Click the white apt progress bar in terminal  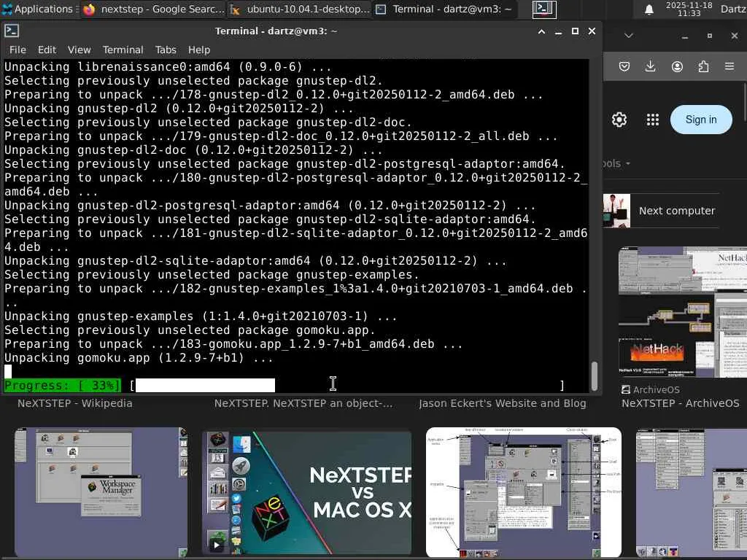(205, 385)
